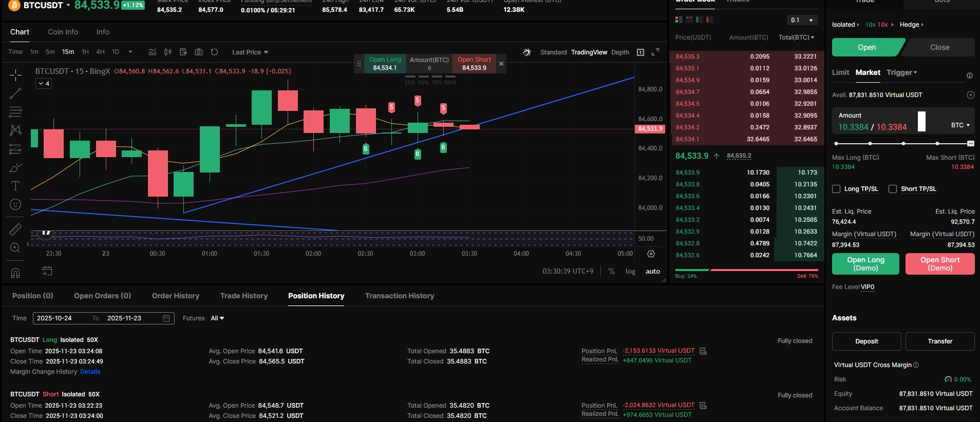
Task: Click the Open Long (Demo) button
Action: click(865, 264)
